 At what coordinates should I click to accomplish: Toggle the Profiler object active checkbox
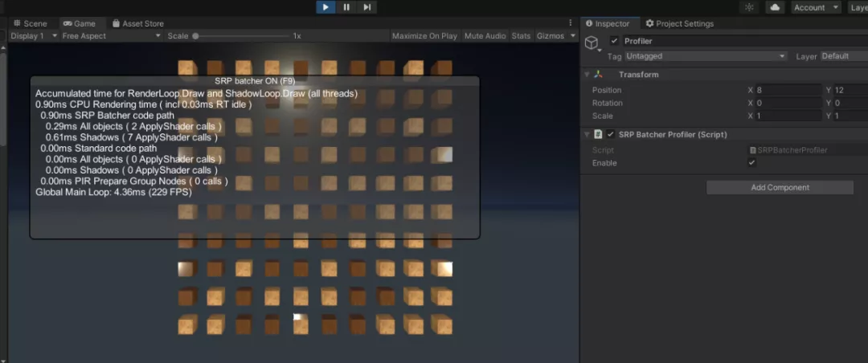point(615,41)
